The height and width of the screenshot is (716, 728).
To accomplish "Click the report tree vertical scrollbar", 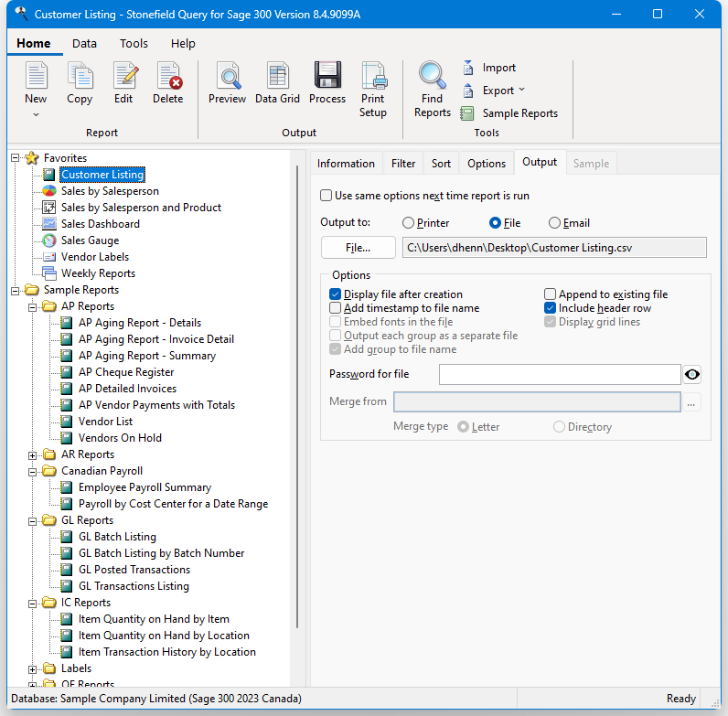I will [x=297, y=397].
